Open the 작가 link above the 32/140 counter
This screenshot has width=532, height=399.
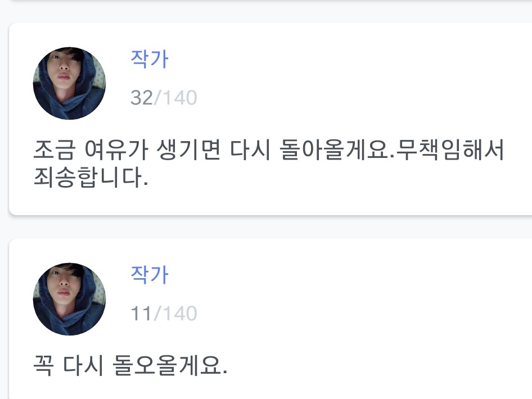click(x=149, y=59)
